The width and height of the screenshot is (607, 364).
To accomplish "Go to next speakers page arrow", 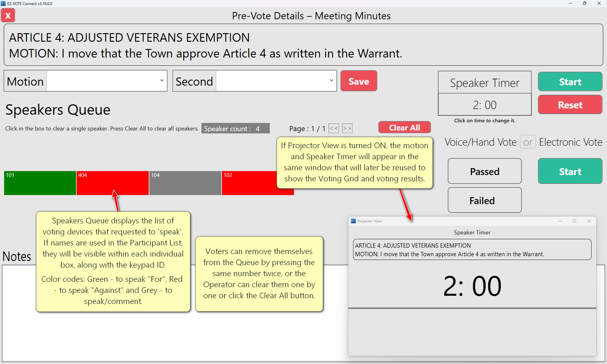I will click(347, 128).
